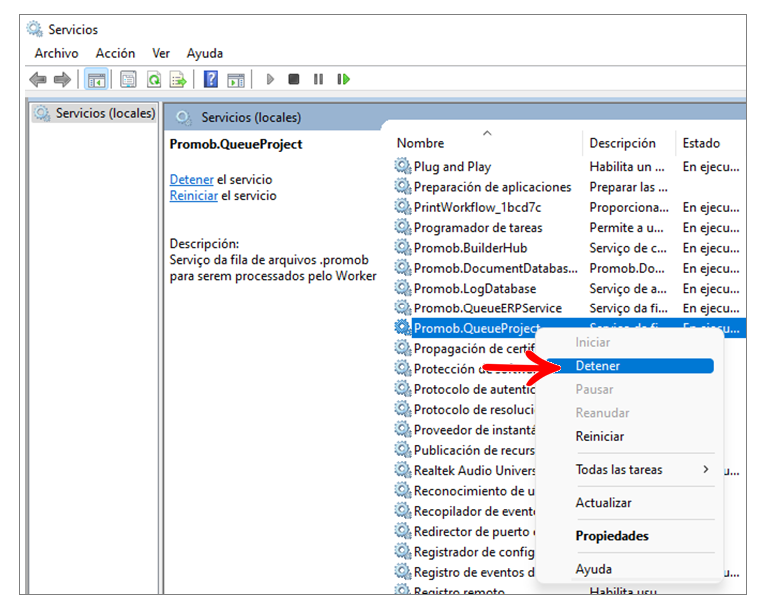
Task: Select Protocolo de resoluci service
Action: click(464, 409)
